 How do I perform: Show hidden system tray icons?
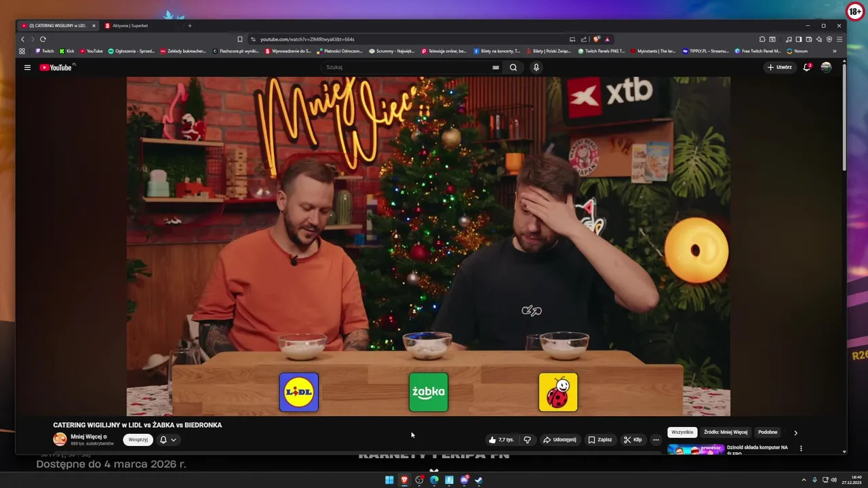[804, 480]
